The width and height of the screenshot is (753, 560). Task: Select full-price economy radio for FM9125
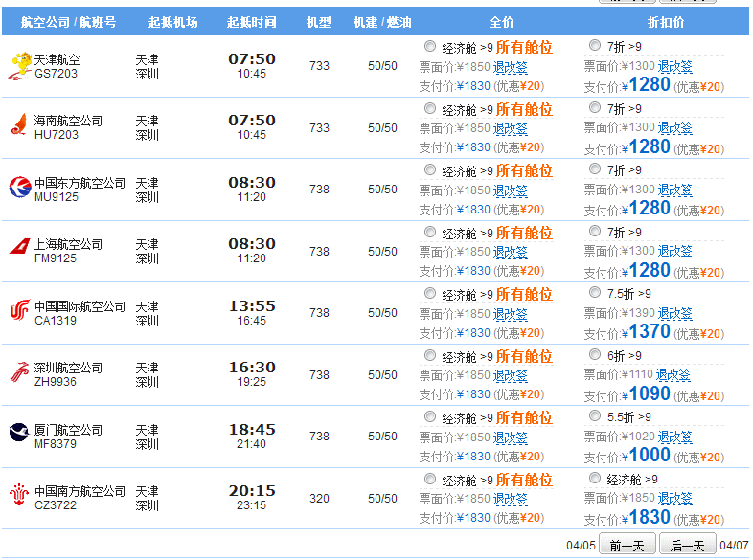click(x=430, y=233)
